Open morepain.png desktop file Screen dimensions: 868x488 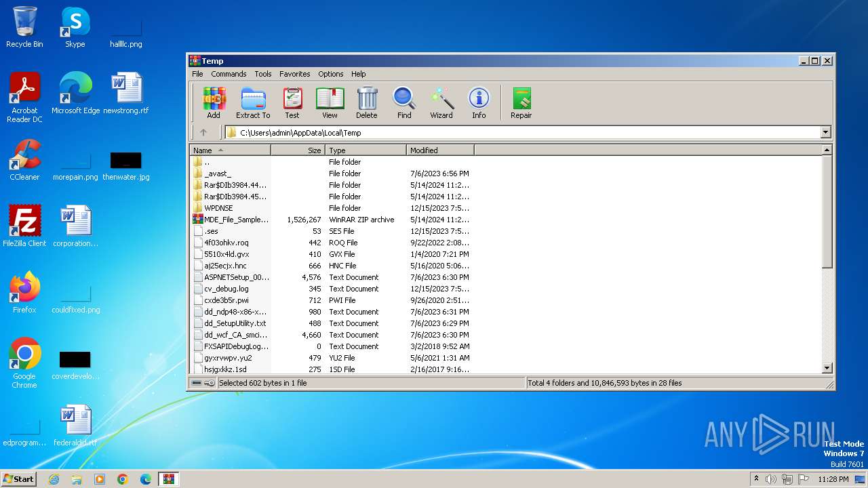coord(75,167)
